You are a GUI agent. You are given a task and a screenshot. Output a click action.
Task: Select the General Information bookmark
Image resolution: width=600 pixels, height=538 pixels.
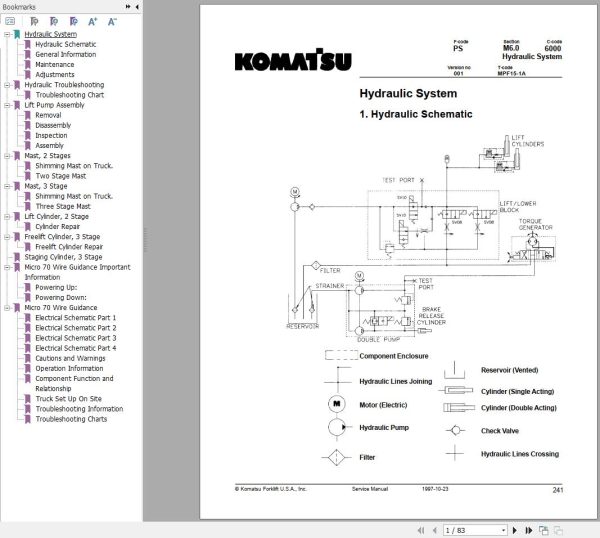pos(66,54)
